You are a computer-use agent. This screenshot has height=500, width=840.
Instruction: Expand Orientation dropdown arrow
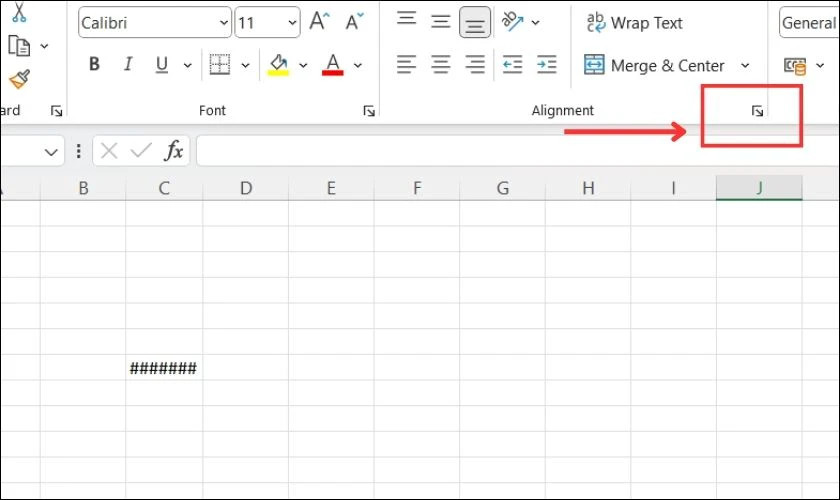point(535,23)
